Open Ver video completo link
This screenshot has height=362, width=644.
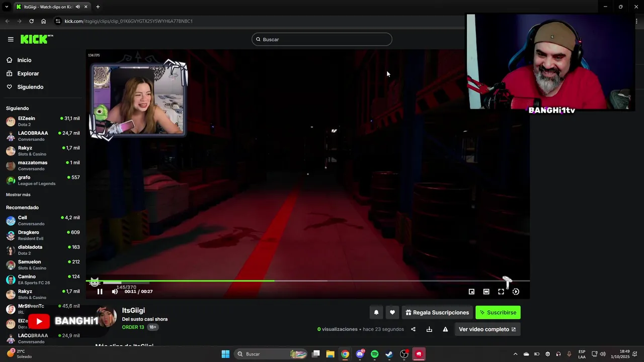[487, 329]
